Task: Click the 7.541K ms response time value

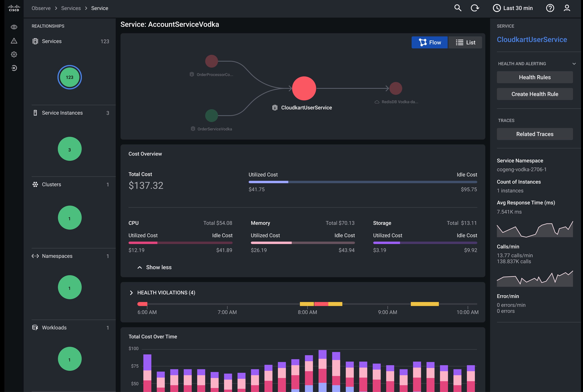Action: coord(509,212)
